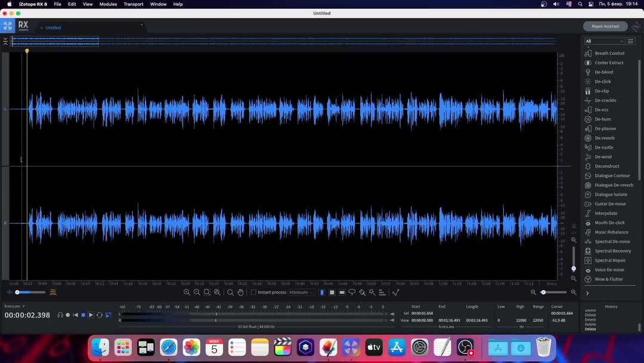Adjust the vertical amplitude zoom slider
The image size is (644, 363).
pos(574,259)
